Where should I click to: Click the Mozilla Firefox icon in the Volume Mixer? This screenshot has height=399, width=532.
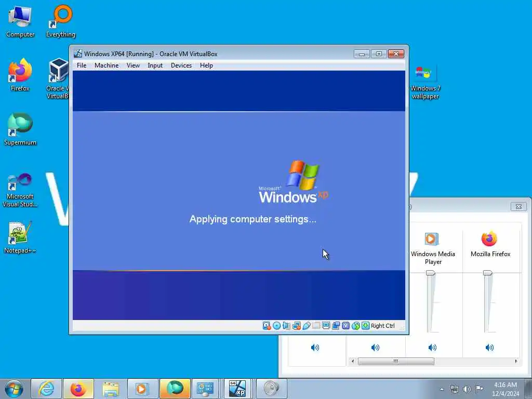[489, 239]
